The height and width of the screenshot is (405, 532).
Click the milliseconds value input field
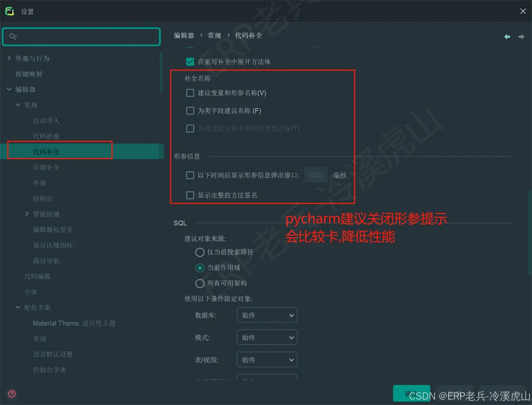[315, 175]
